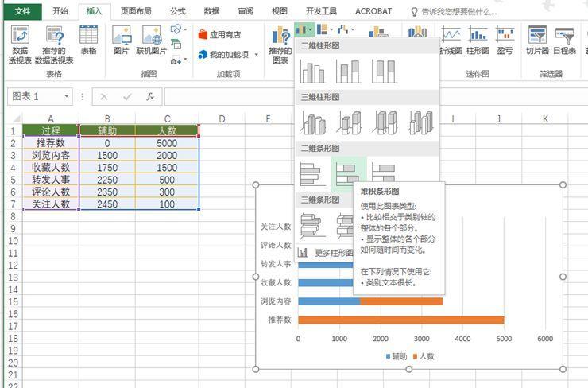The image size is (588, 388).
Task: Insert a 表格 table from ribbon
Action: (x=88, y=40)
